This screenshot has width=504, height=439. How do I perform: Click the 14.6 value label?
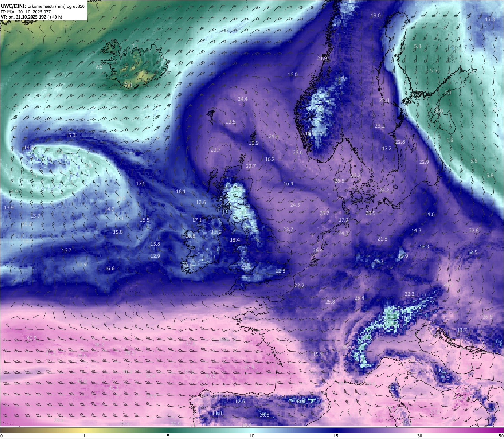(430, 215)
